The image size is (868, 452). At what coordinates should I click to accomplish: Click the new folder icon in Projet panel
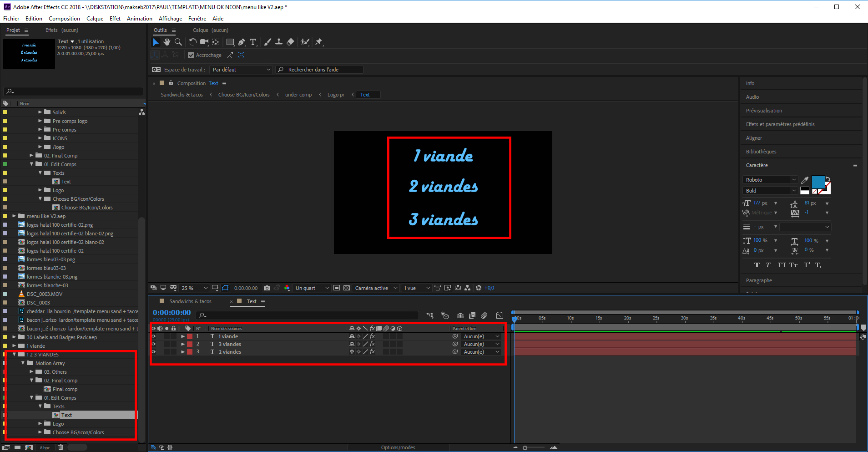click(17, 447)
